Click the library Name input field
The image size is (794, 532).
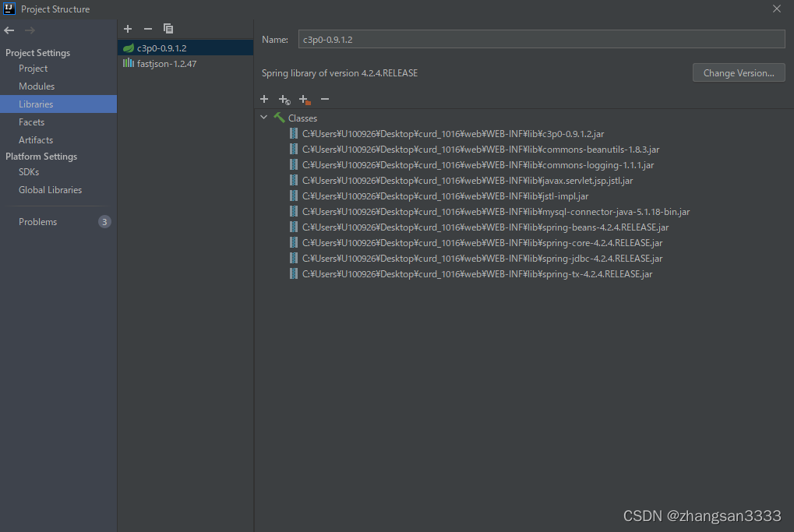542,40
